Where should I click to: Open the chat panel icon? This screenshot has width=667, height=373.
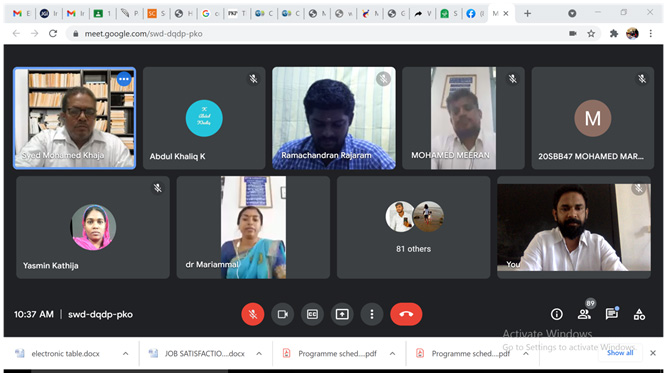point(612,314)
